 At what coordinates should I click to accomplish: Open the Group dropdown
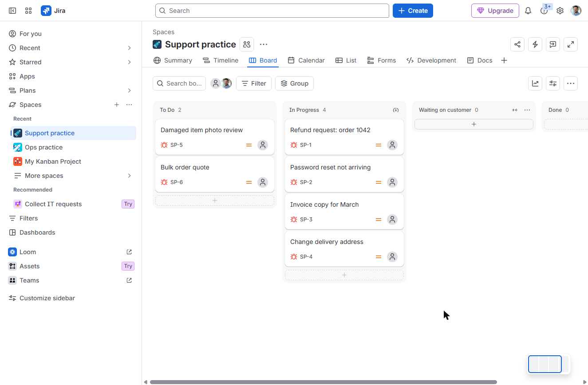294,83
